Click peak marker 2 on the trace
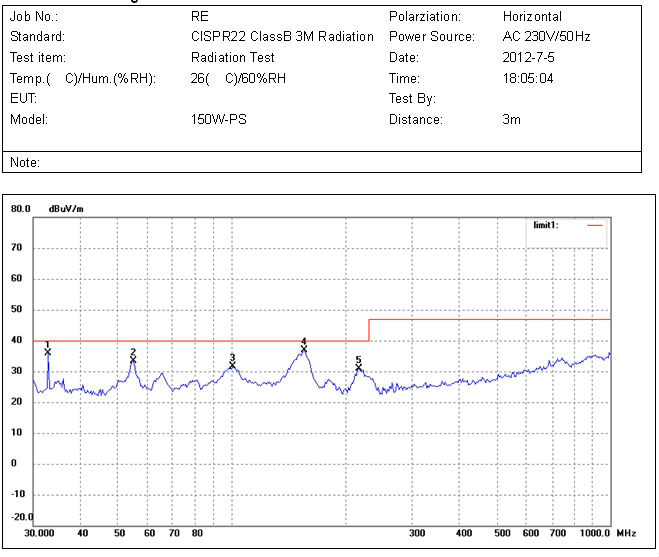Screen dimensions: 659x557 pyautogui.click(x=133, y=360)
